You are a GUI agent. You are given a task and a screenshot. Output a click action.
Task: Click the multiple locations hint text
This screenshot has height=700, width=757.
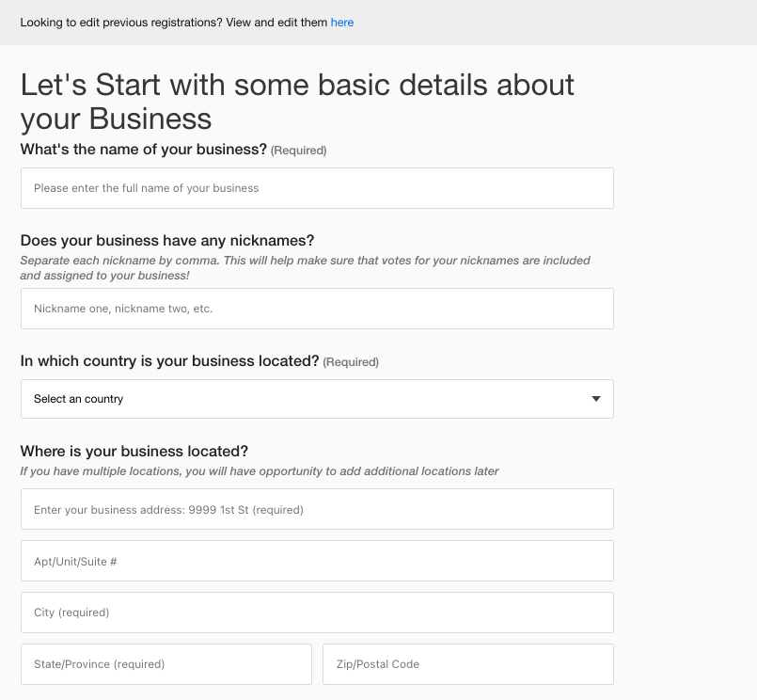click(x=260, y=471)
